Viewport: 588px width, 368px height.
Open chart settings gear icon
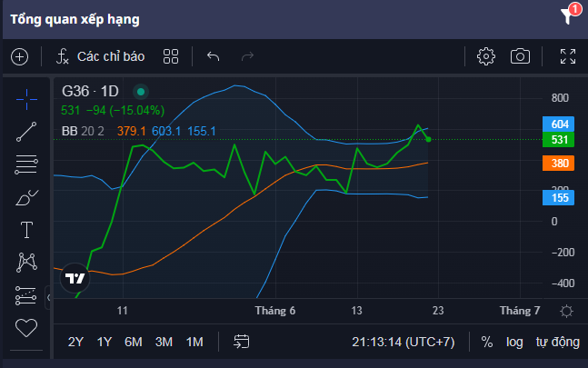pyautogui.click(x=486, y=56)
